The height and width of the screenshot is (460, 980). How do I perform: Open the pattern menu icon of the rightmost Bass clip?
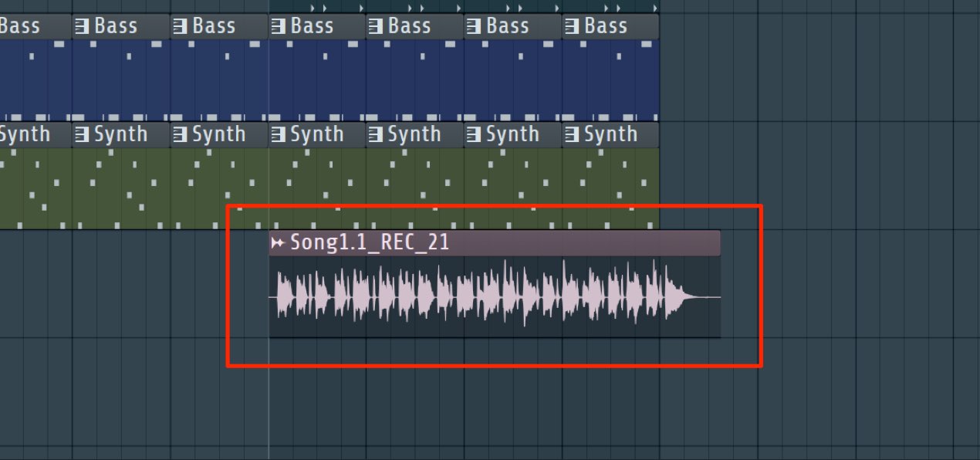pos(572,26)
